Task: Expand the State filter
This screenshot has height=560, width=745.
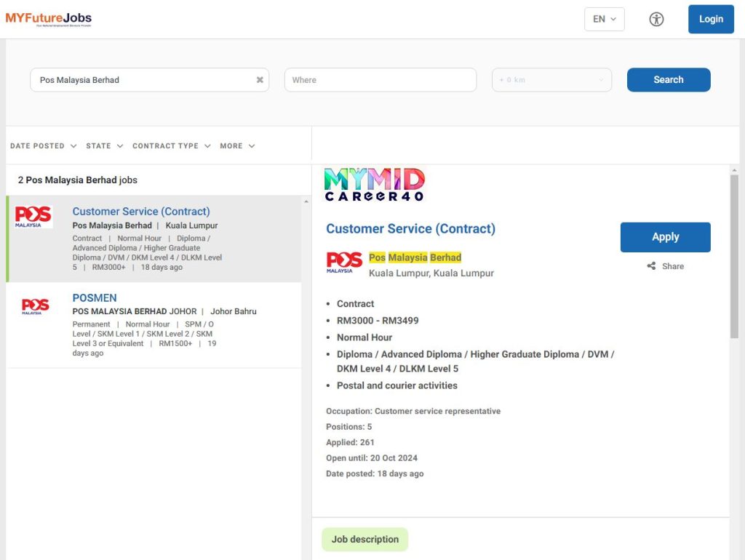Action: click(104, 146)
